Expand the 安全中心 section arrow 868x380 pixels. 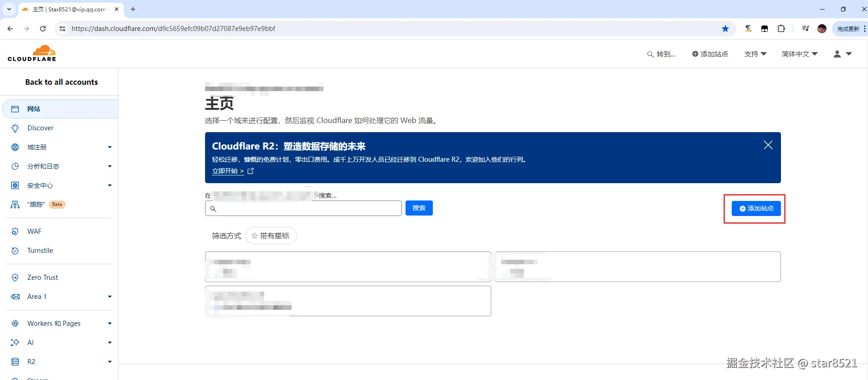pyautogui.click(x=110, y=185)
